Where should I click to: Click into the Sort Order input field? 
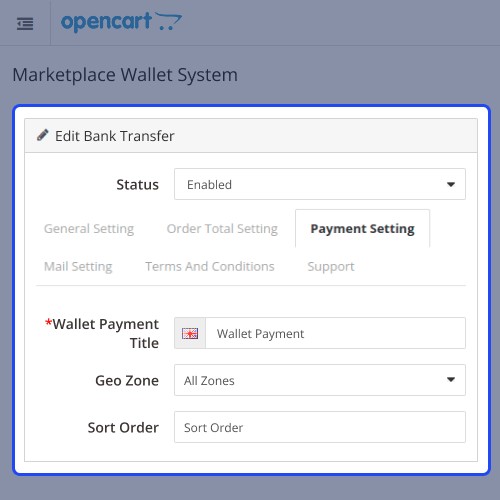(x=320, y=427)
